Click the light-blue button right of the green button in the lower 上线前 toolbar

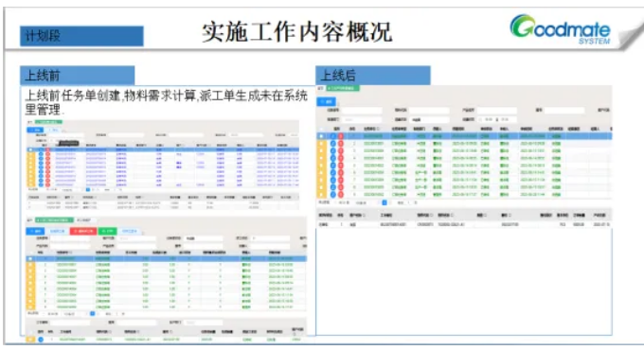(130, 232)
